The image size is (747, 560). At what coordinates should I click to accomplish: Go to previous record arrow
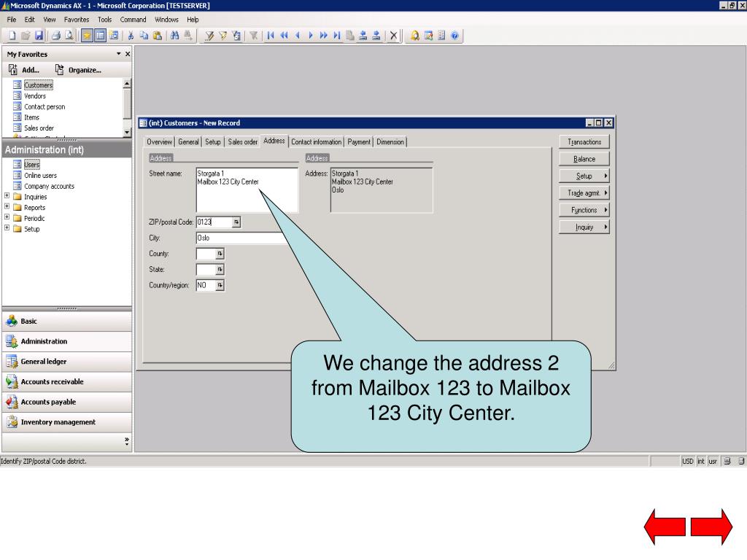click(298, 35)
